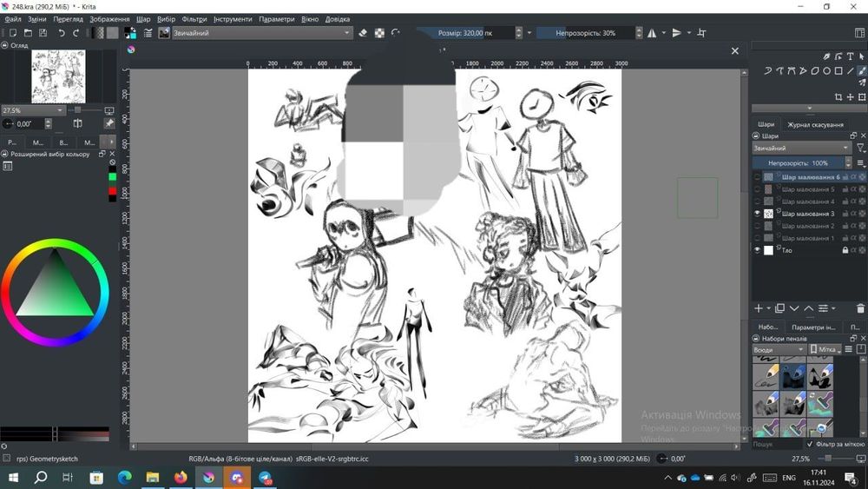868x489 pixels.
Task: Hide the Тло layer via its eye icon
Action: pyautogui.click(x=757, y=250)
